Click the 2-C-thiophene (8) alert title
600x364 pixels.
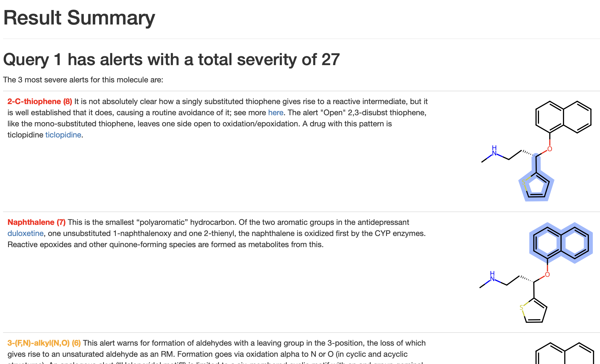40,102
